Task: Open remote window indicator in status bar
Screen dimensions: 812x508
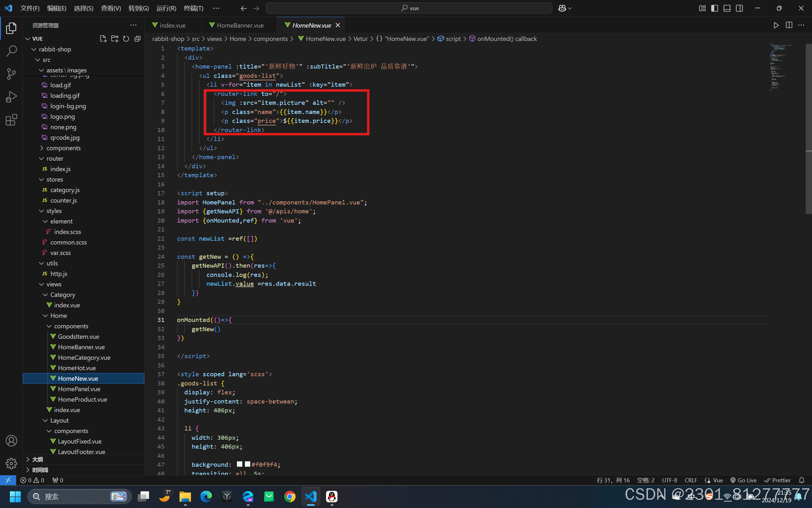Action: click(x=8, y=480)
